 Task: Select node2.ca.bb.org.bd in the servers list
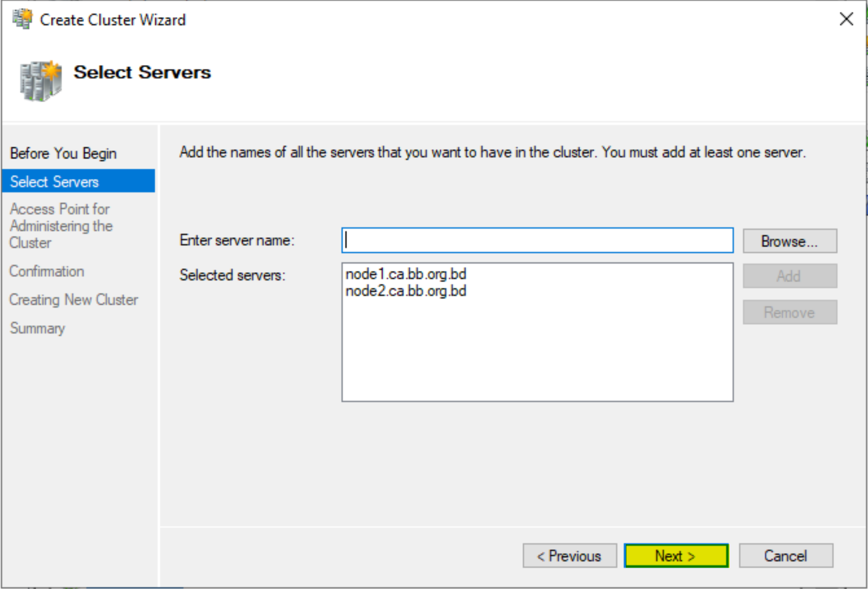tap(406, 291)
